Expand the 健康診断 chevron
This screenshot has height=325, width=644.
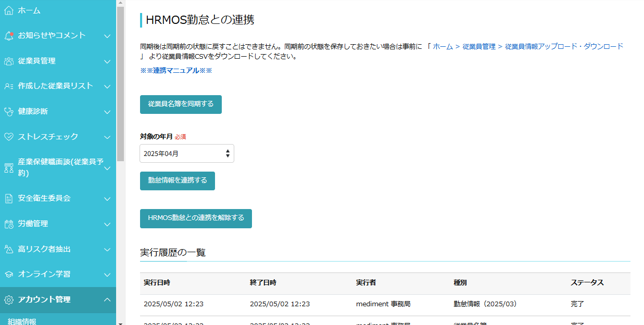[107, 112]
